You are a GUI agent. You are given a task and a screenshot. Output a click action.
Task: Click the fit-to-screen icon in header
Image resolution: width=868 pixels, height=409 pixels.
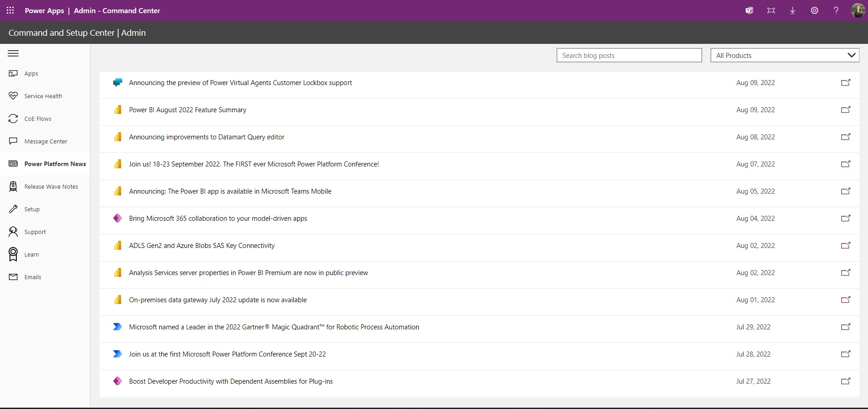(771, 10)
